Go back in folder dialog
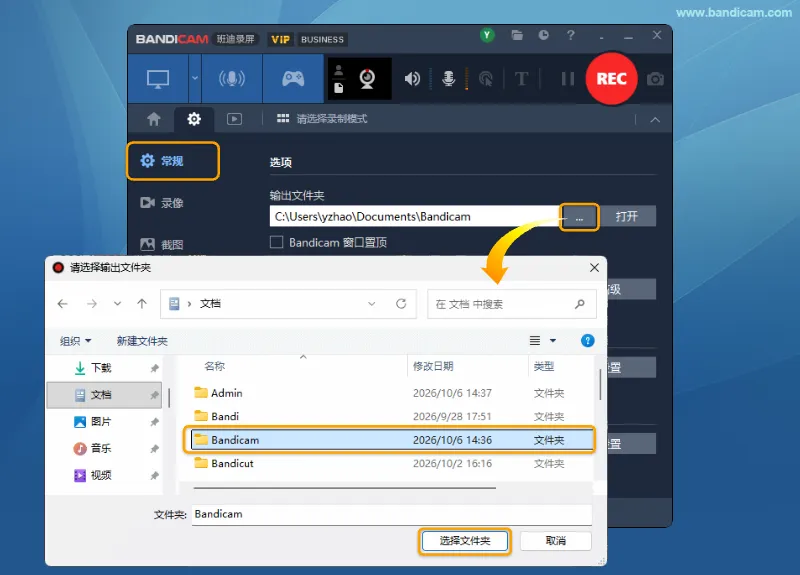Screen dimensions: 800x575 tap(63, 304)
